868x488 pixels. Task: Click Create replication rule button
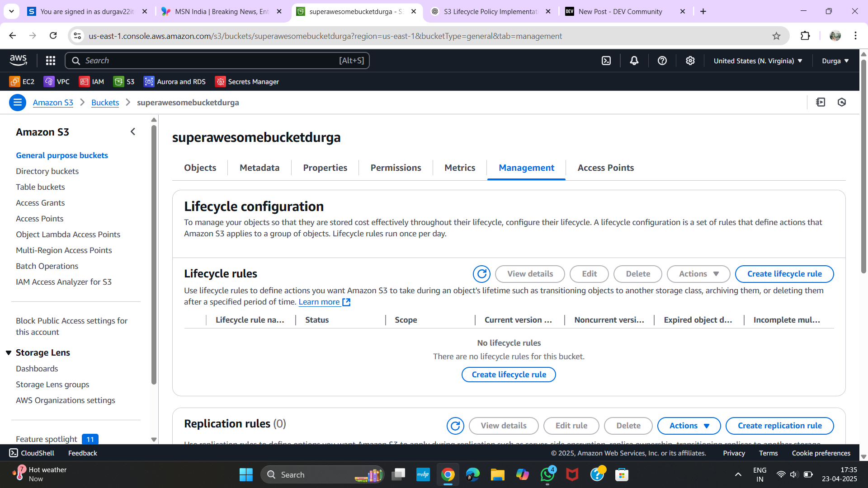coord(779,426)
